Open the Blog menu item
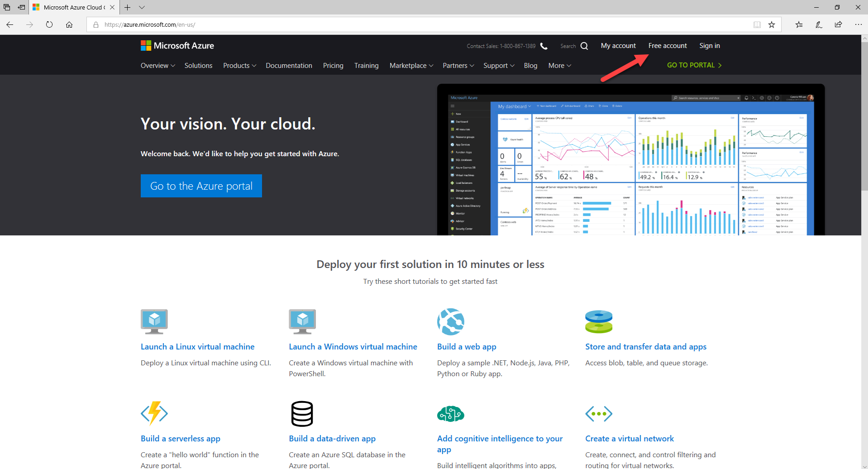Screen dimensions: 868x469 [530, 66]
